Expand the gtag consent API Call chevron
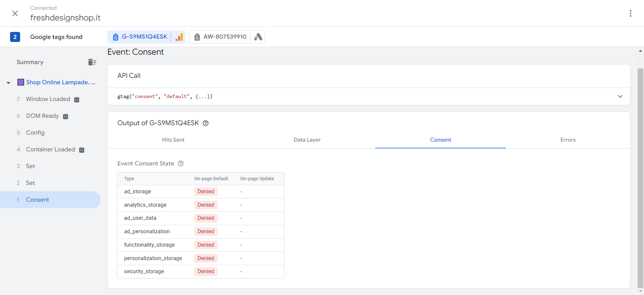Image resolution: width=644 pixels, height=295 pixels. [620, 96]
